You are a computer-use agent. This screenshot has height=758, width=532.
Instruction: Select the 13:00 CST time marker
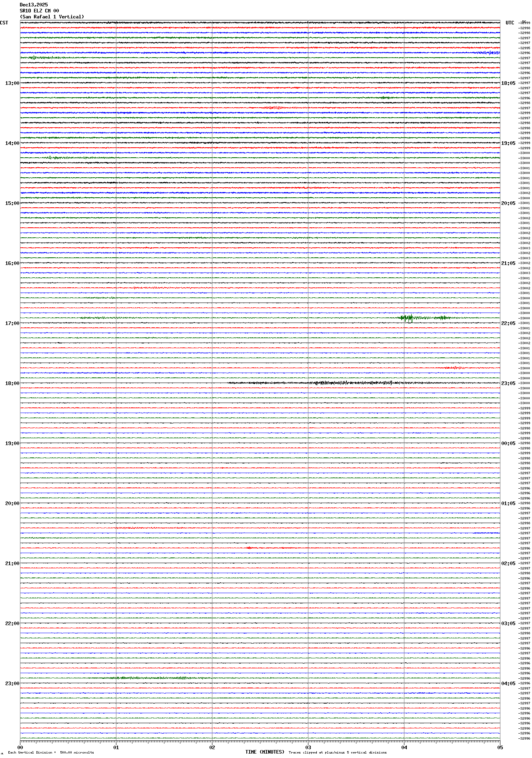click(12, 83)
